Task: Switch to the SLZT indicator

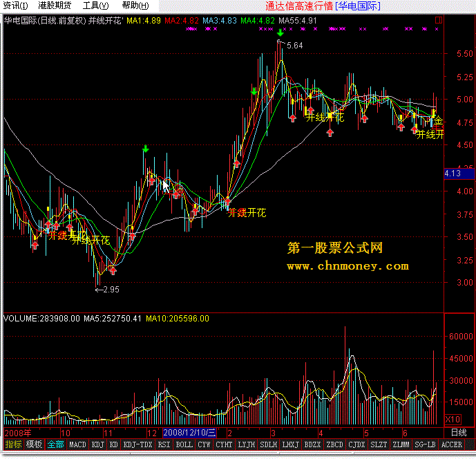Action: [379, 444]
